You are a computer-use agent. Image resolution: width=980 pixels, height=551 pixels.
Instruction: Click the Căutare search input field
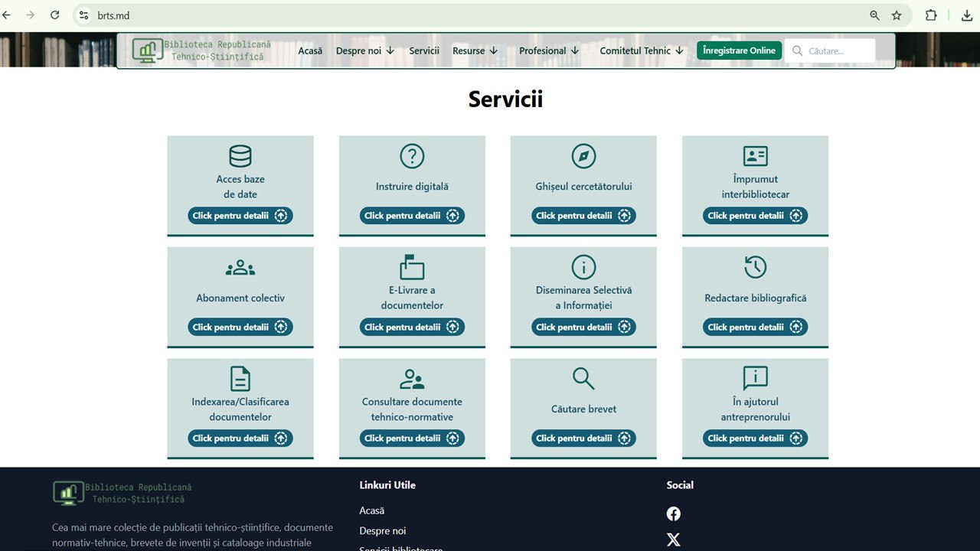pos(830,51)
